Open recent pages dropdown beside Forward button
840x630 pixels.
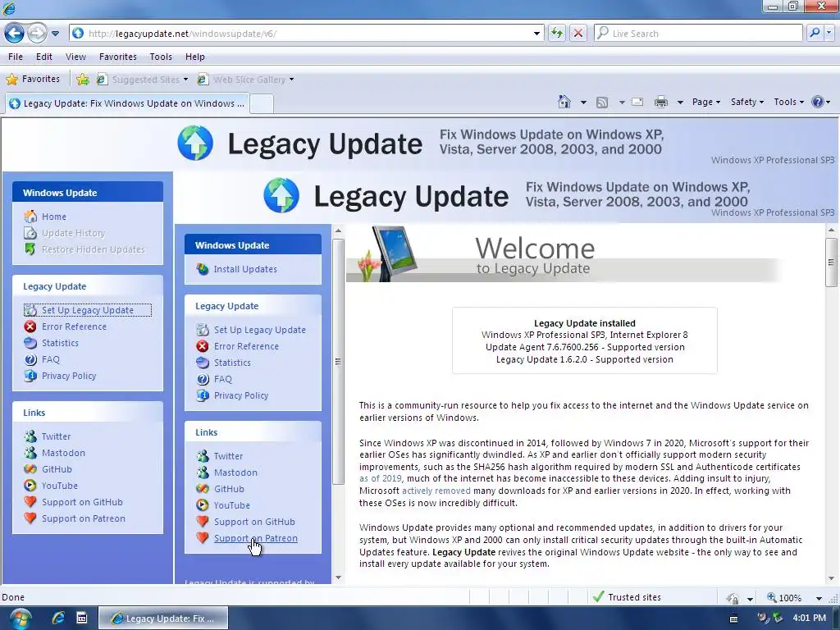(x=55, y=34)
